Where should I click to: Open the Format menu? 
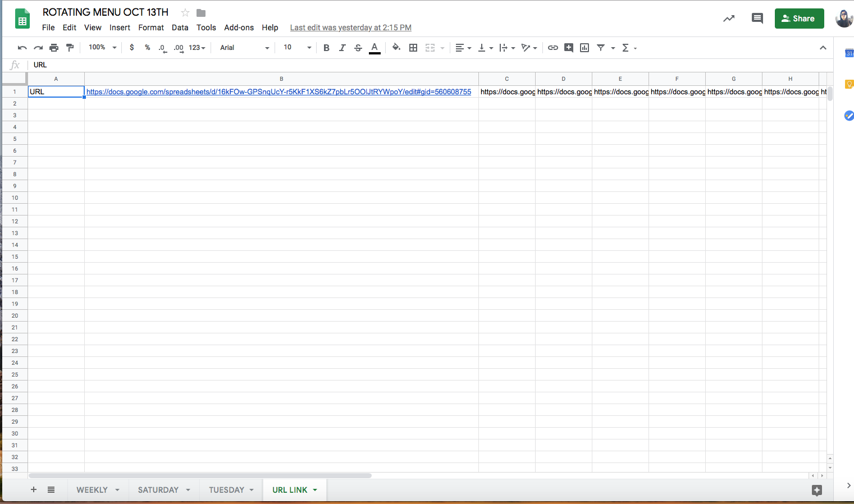(151, 28)
